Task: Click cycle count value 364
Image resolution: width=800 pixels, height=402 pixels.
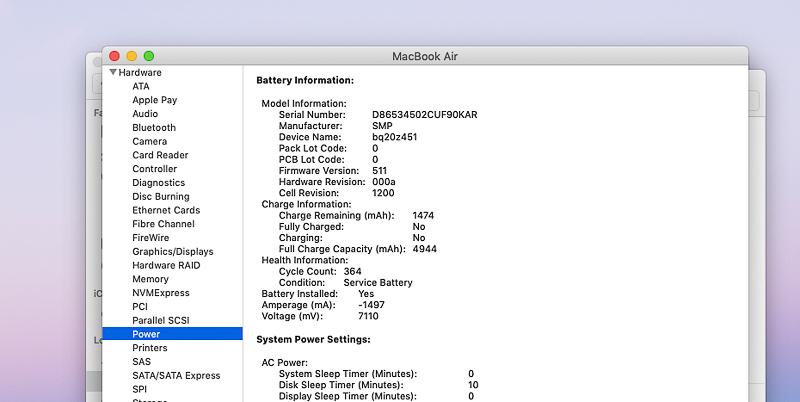Action: pos(353,272)
